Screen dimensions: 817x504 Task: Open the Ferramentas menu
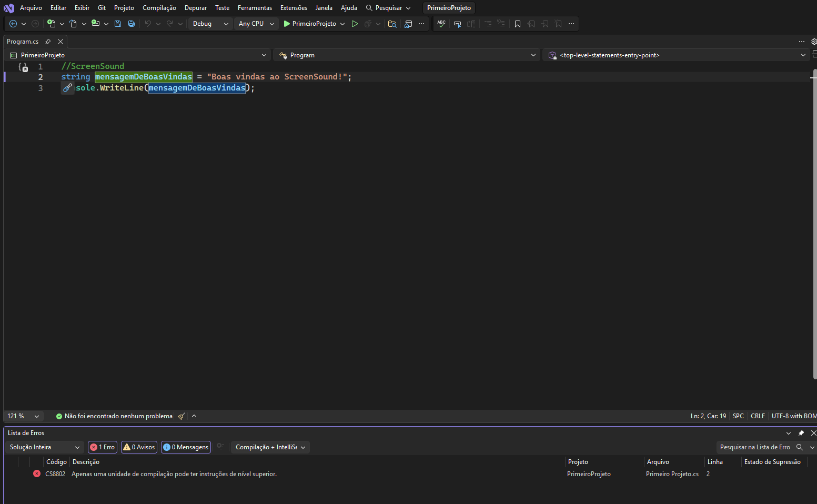tap(255, 8)
